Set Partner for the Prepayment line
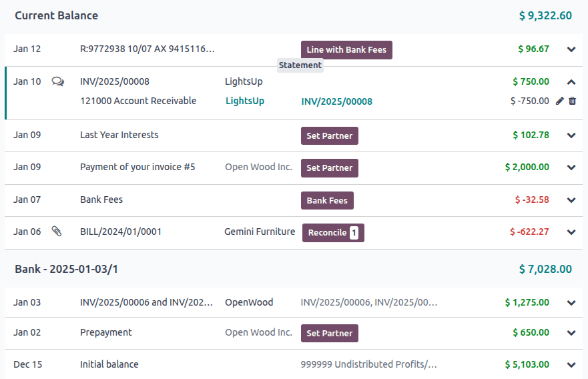This screenshot has height=379, width=588. [330, 333]
